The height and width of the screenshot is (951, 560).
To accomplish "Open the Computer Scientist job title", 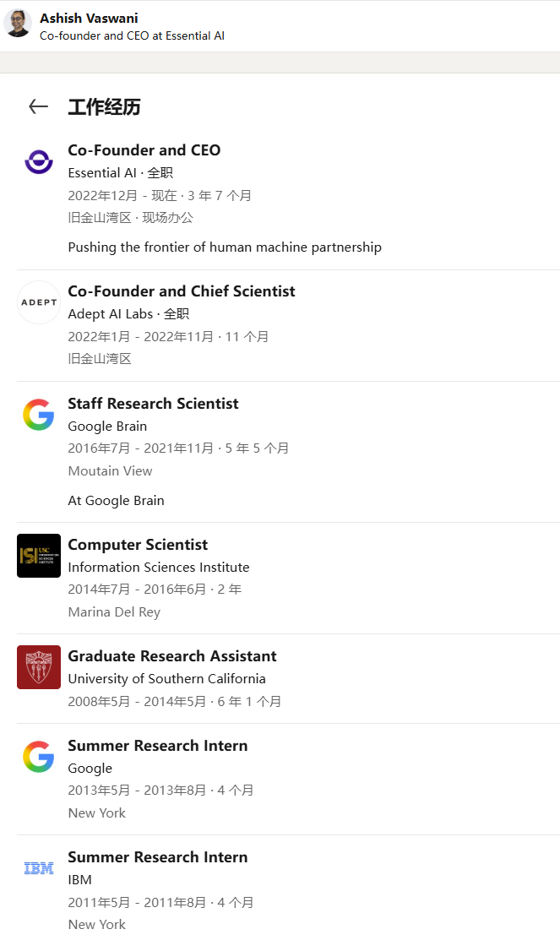I will click(x=138, y=545).
